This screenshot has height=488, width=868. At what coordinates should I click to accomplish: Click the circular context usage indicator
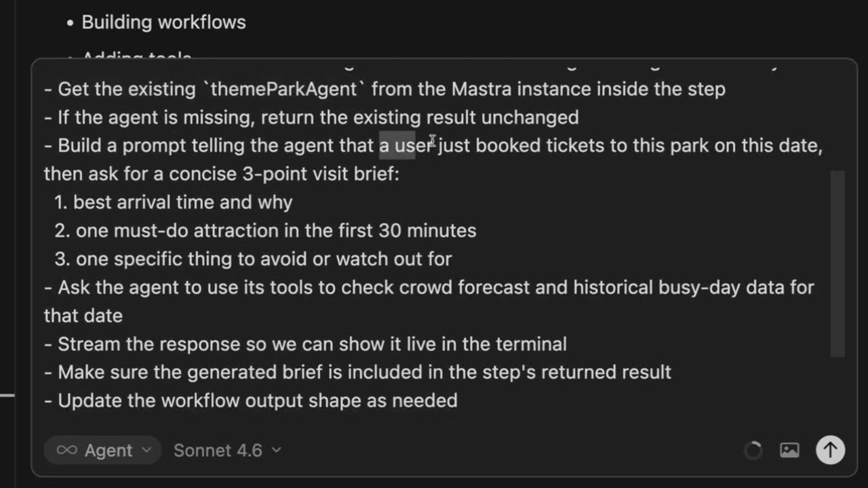[753, 450]
